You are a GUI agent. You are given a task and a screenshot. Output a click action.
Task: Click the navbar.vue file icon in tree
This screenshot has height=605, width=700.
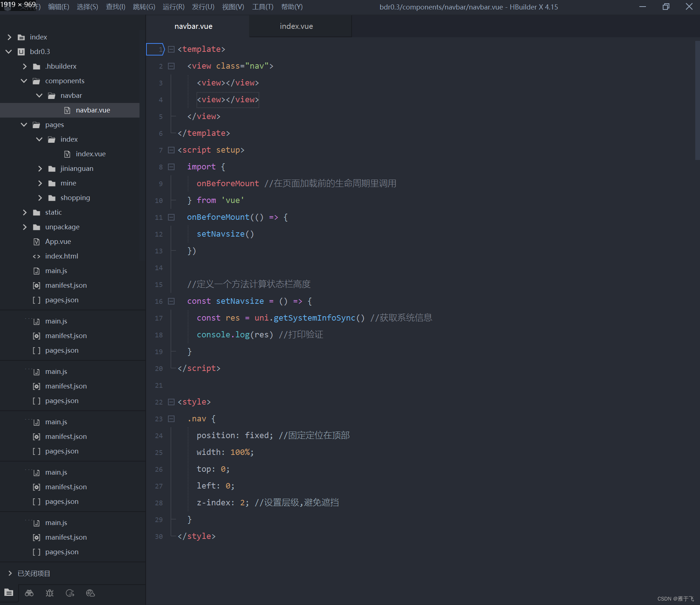[x=67, y=110]
